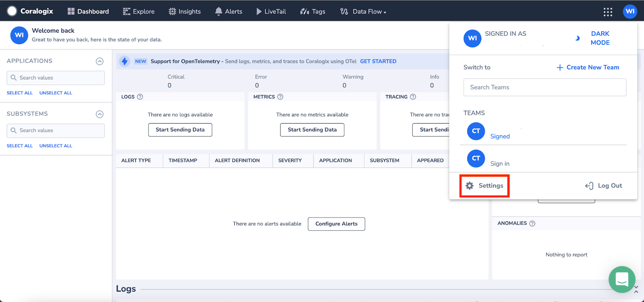This screenshot has width=644, height=302.
Task: Navigate to Alerts
Action: coord(229,11)
